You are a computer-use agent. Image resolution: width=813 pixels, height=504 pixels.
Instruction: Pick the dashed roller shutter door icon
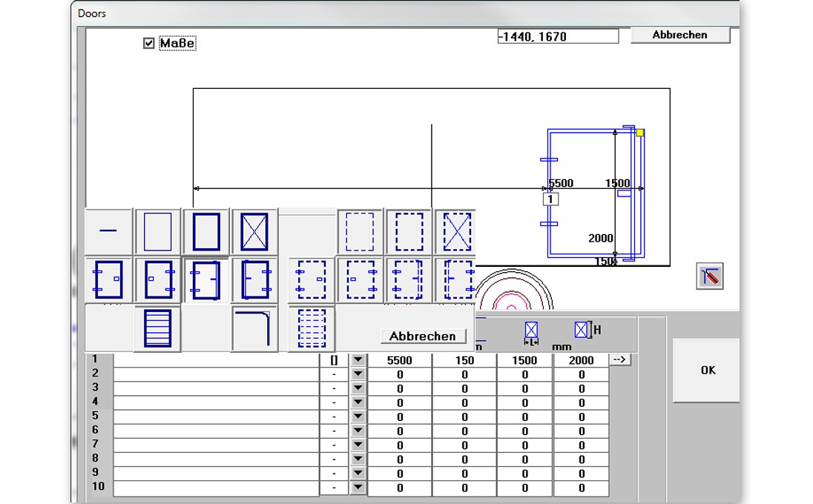coord(311,328)
